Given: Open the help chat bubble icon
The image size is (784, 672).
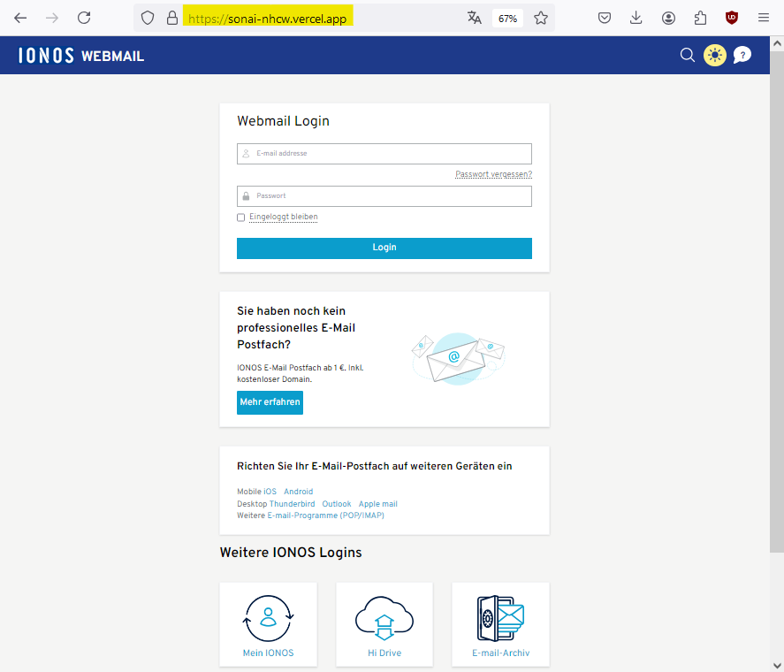Looking at the screenshot, I should 742,56.
